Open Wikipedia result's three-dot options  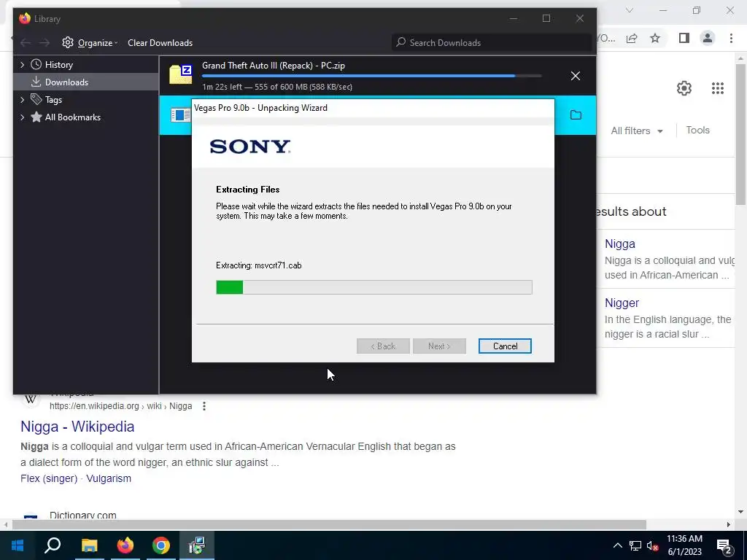[204, 406]
